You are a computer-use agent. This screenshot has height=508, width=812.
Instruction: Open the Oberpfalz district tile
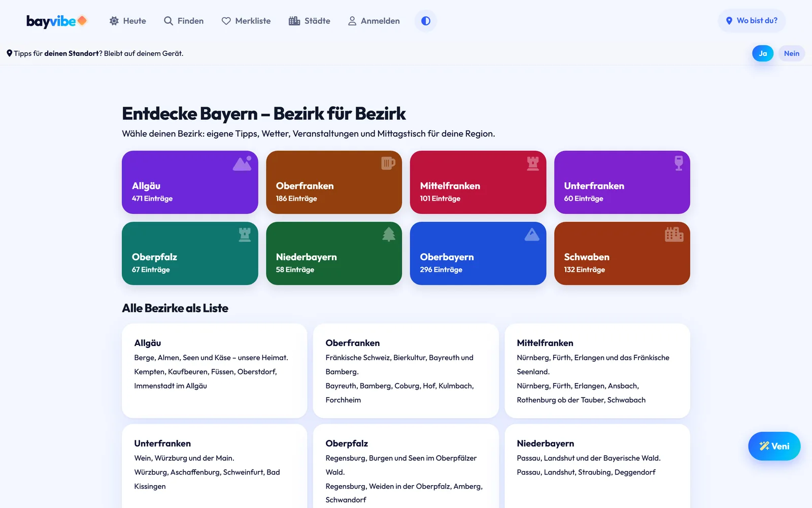[190, 253]
